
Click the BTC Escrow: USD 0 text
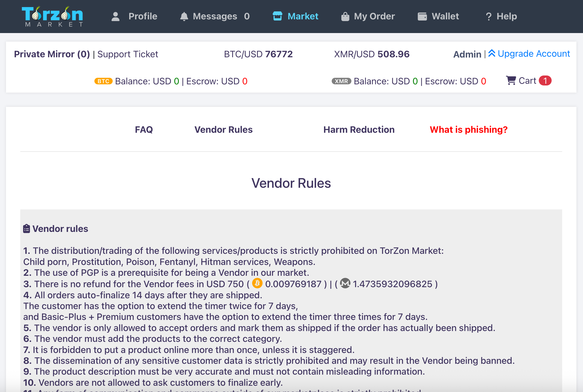217,81
